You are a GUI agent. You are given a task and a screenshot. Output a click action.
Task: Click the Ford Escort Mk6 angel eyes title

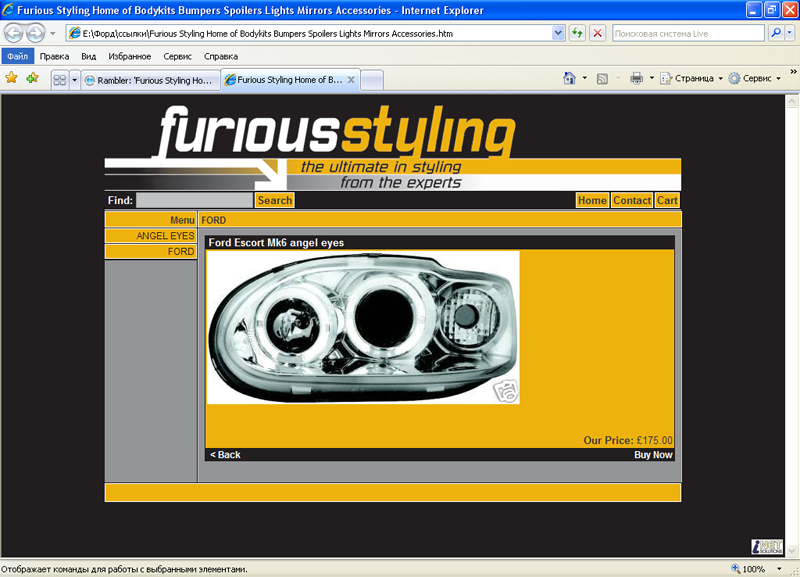[x=276, y=243]
